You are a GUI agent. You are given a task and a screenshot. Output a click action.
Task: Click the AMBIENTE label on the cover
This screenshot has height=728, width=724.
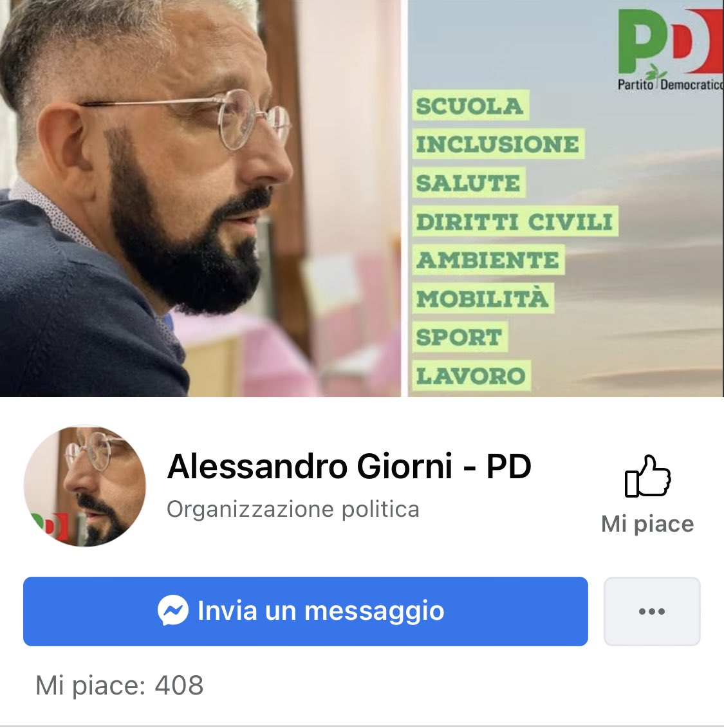coord(488,259)
